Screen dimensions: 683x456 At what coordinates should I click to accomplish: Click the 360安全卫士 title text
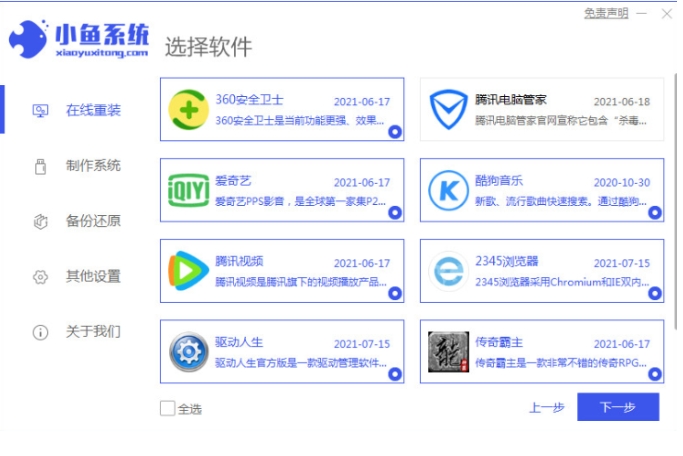[x=249, y=100]
